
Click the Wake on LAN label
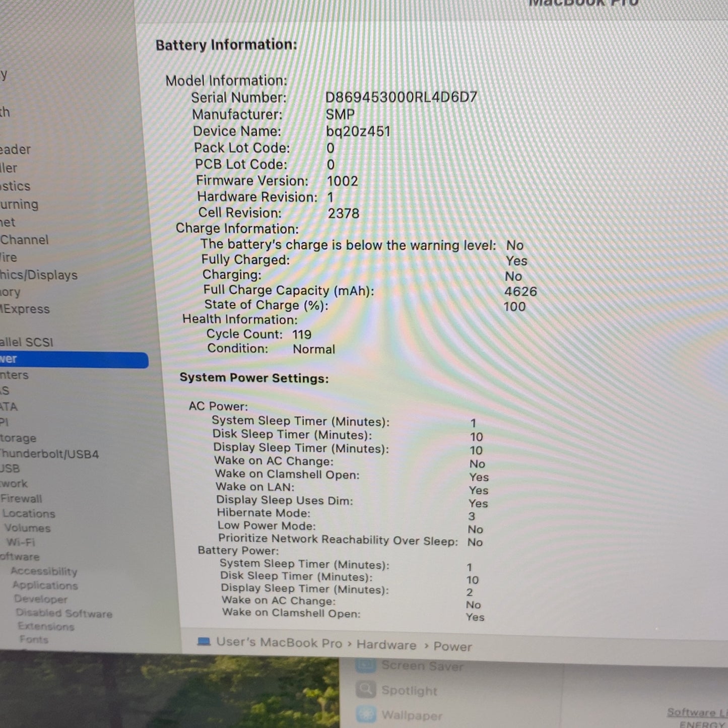point(255,487)
